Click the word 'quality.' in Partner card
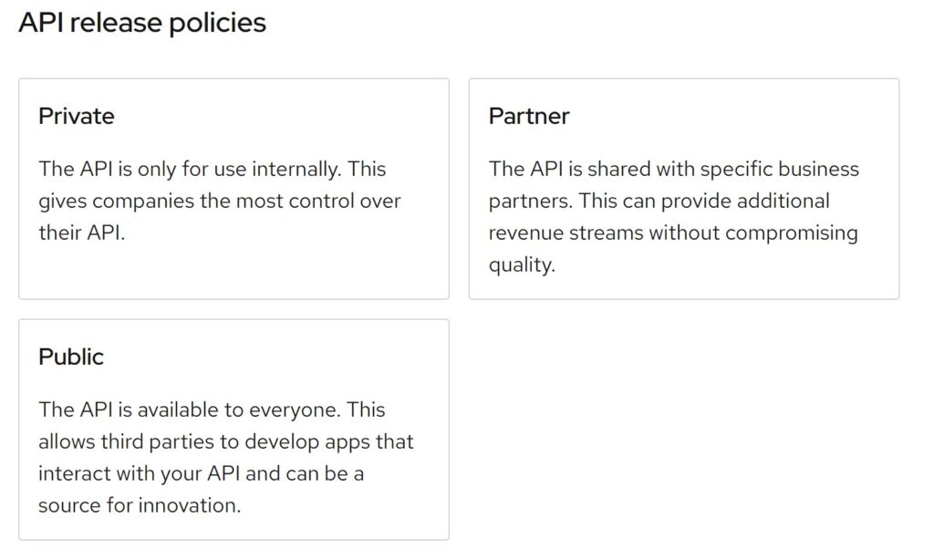 (522, 265)
